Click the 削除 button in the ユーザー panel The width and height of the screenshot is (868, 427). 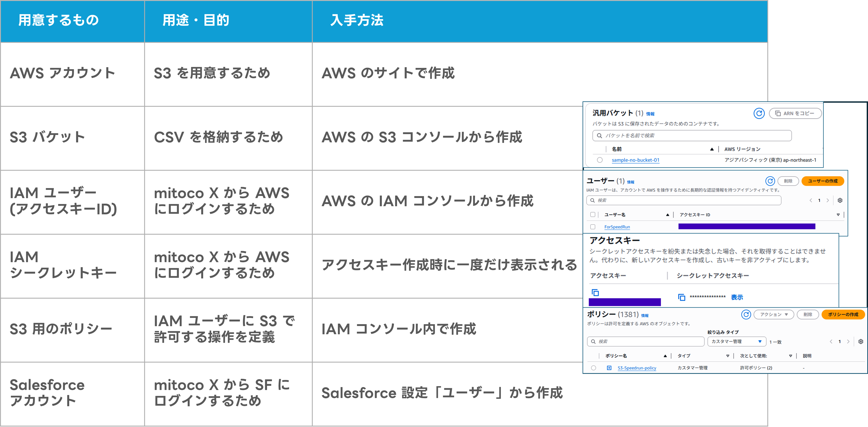788,181
